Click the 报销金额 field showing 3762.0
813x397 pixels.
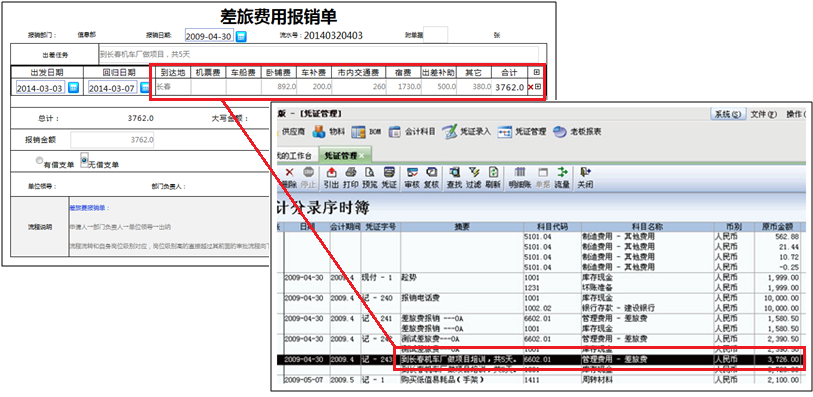(x=112, y=140)
